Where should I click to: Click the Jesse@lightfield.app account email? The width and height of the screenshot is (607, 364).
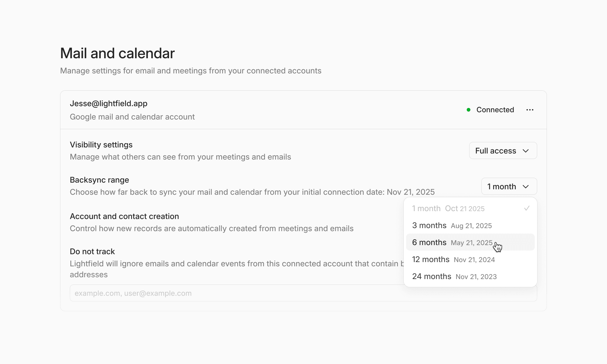click(109, 103)
